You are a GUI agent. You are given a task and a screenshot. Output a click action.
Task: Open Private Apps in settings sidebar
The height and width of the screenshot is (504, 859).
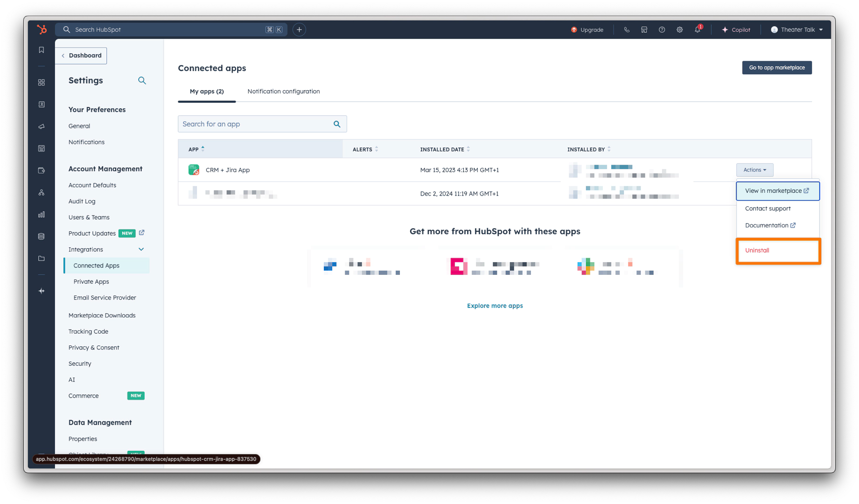(91, 281)
